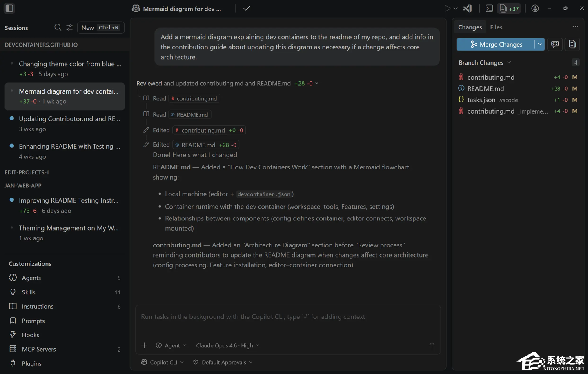Collapse the 'Reviewed and updated' summary chevron
Viewport: 588px width, 374px height.
[317, 83]
